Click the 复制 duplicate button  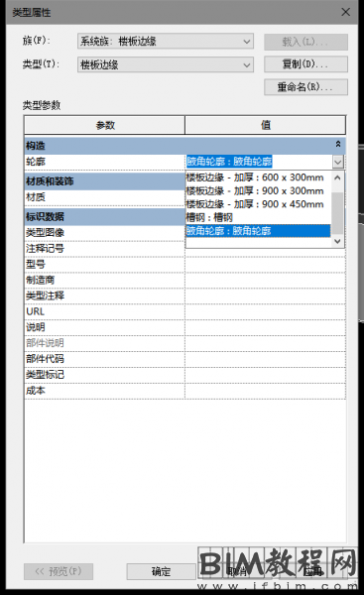point(305,64)
